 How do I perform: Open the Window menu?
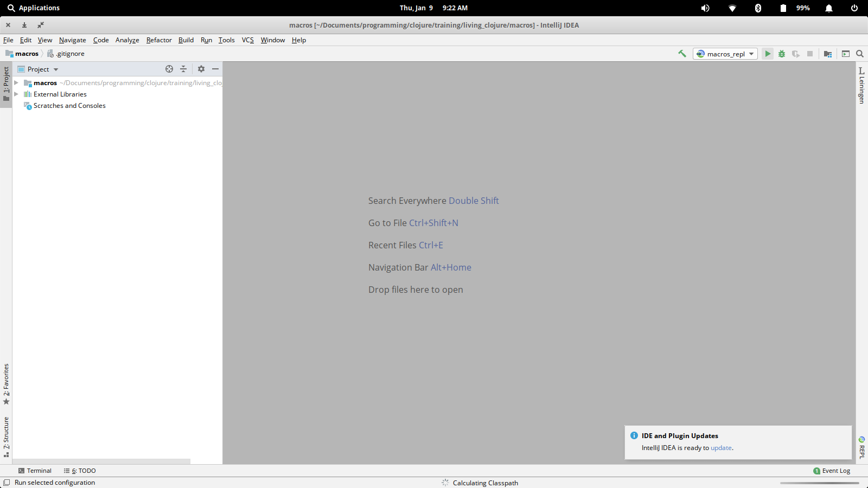point(273,40)
